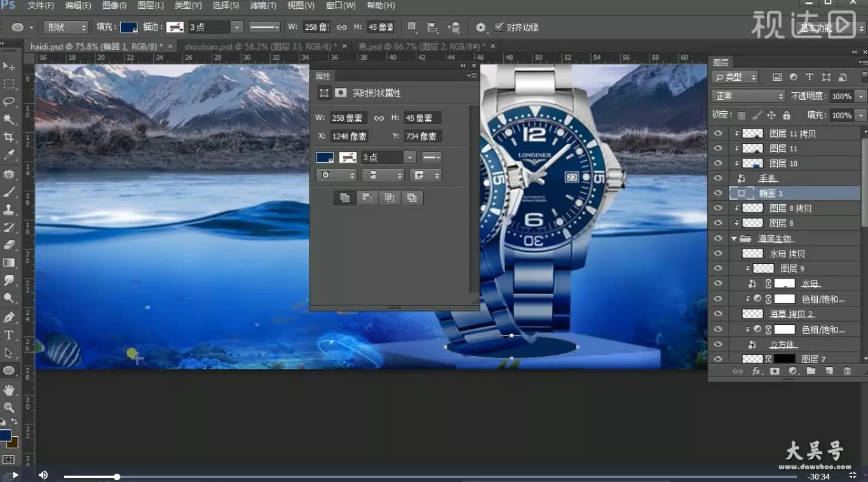The width and height of the screenshot is (868, 482).
Task: Hide the 立方体 layer
Action: click(x=718, y=344)
